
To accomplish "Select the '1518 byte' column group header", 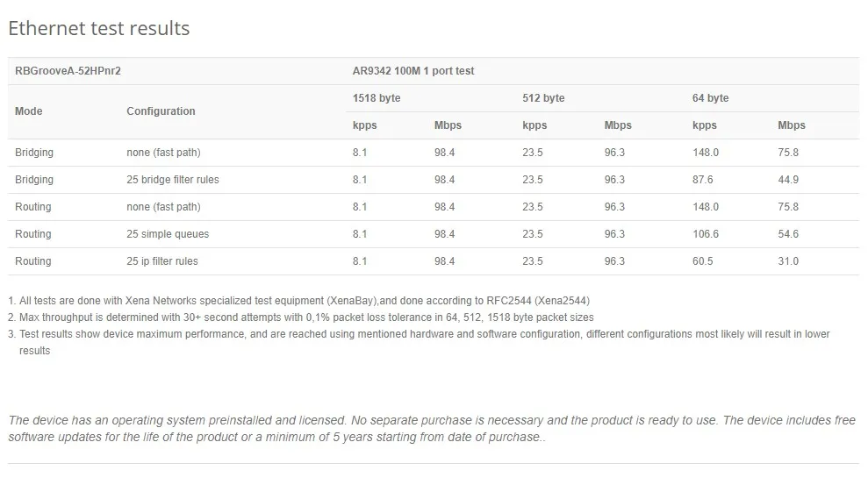I will 377,98.
